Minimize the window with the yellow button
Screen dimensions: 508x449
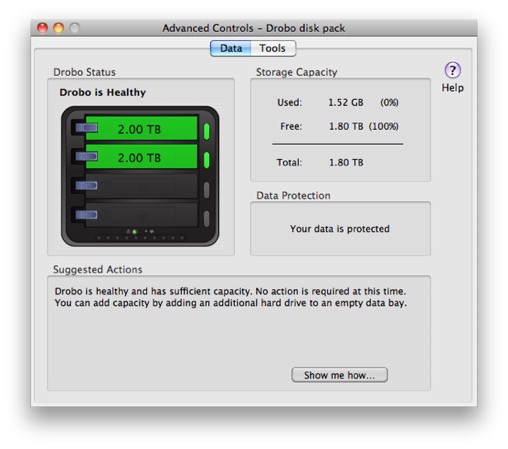[58, 28]
